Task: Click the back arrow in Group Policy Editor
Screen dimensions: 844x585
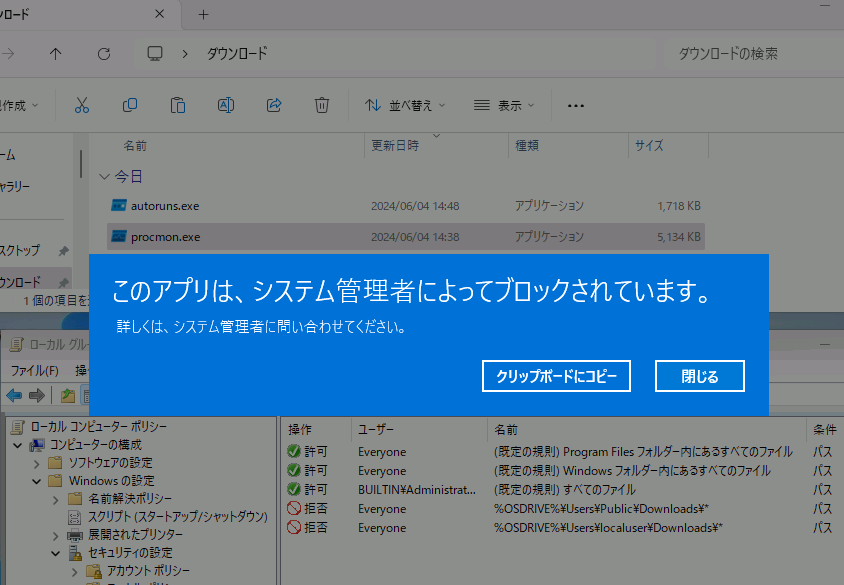Action: [x=14, y=394]
